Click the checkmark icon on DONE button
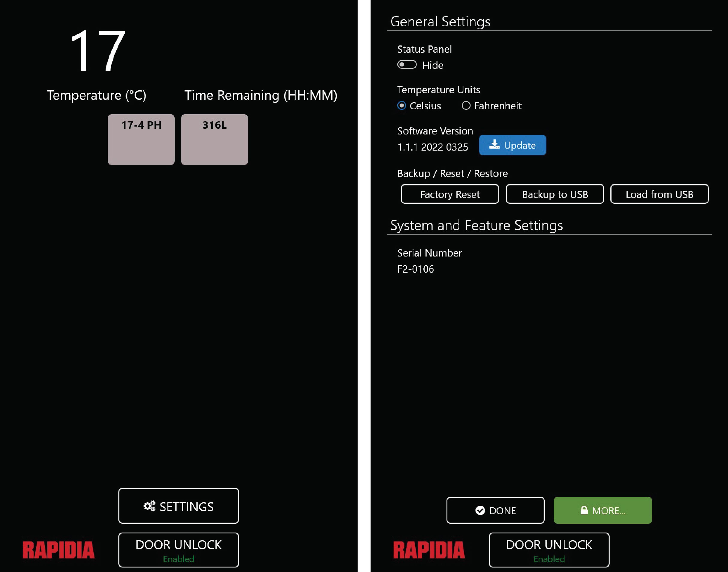 click(x=480, y=510)
